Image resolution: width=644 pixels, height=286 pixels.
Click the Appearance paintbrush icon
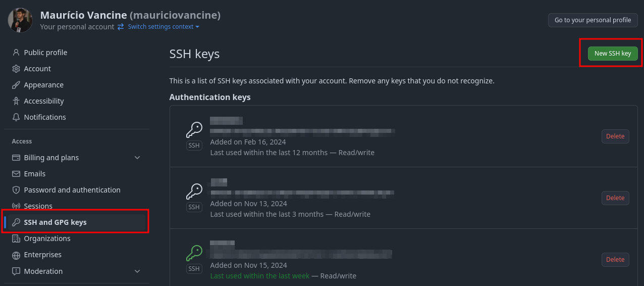click(16, 85)
